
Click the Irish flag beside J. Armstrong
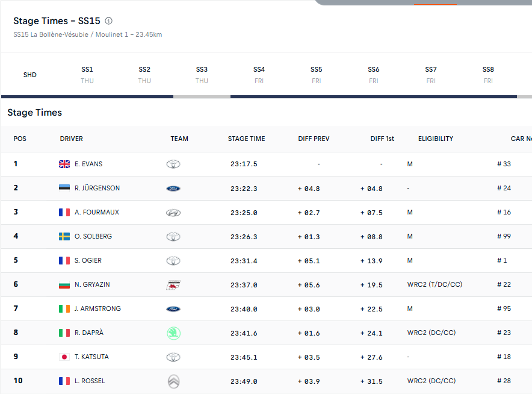tap(64, 308)
